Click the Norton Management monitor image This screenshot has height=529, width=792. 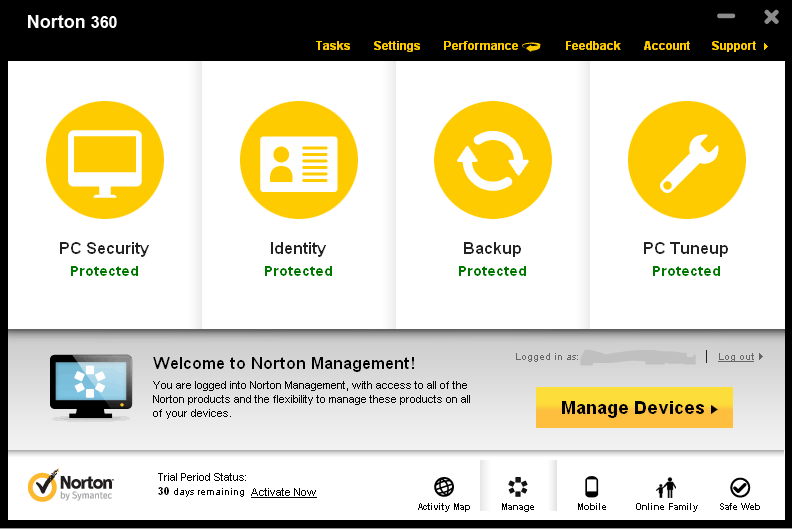[x=91, y=387]
